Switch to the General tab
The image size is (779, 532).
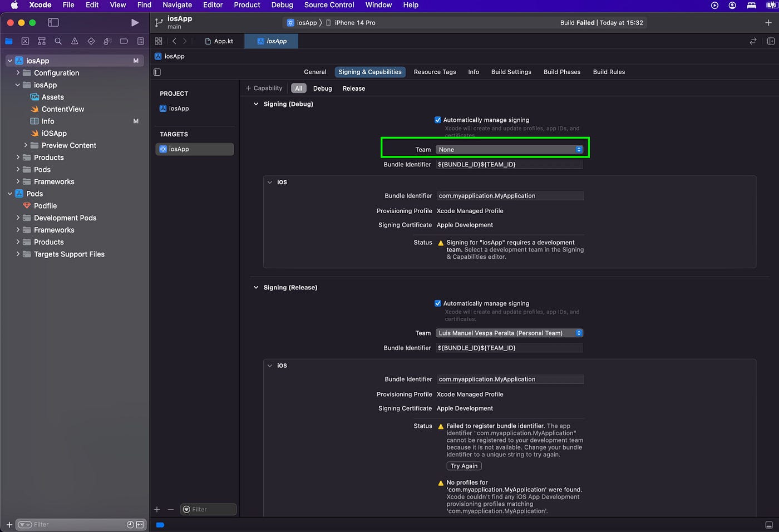[x=315, y=72]
